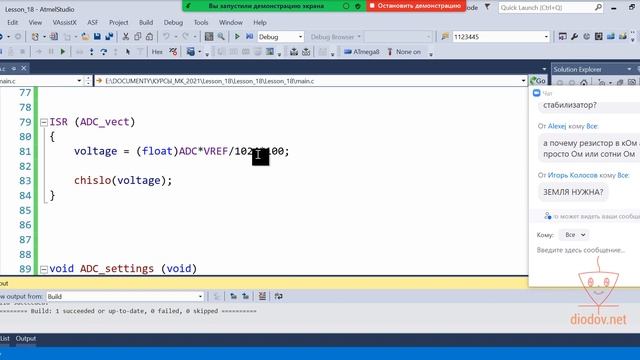Click the Step Into debug icon
The width and height of the screenshot is (640, 360).
pyautogui.click(x=91, y=52)
